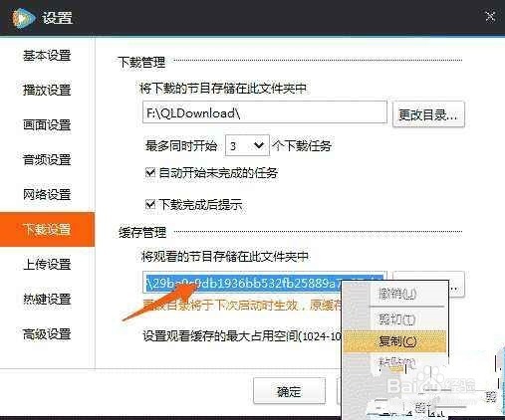
Task: Toggle 下载完成后提示 checkbox
Action: tap(150, 204)
